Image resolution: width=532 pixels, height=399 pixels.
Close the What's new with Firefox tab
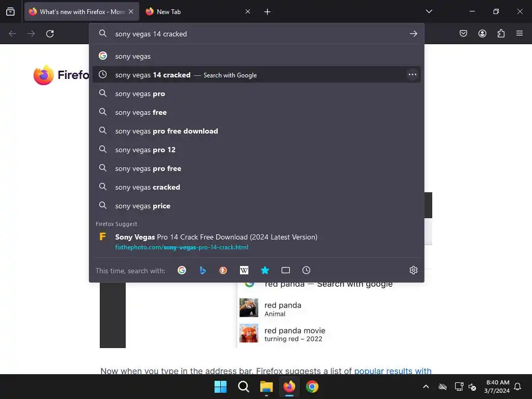click(x=131, y=11)
